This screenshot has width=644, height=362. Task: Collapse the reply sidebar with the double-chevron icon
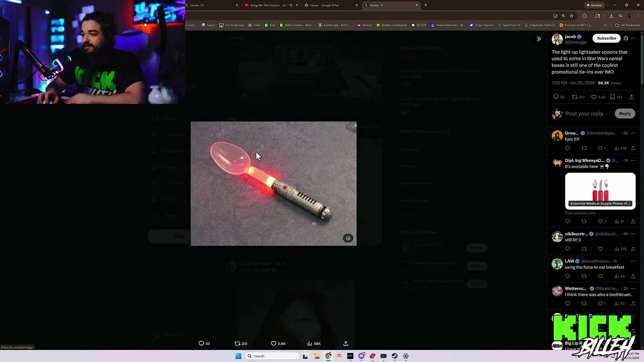(x=539, y=39)
